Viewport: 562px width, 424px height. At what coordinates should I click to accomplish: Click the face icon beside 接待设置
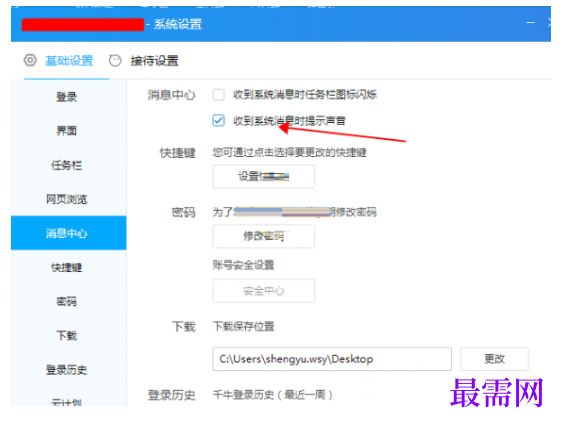point(115,60)
